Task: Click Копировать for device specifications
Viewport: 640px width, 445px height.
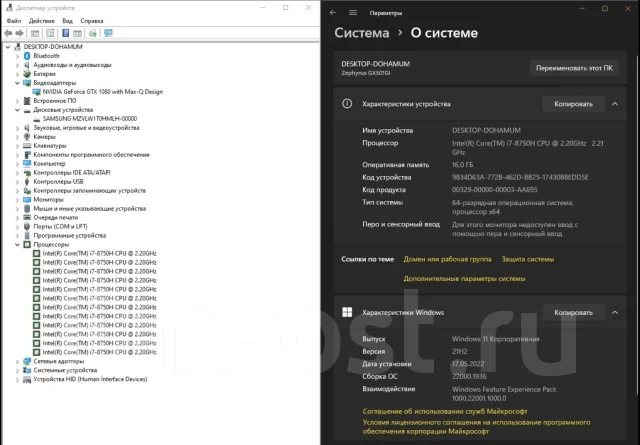Action: 573,104
